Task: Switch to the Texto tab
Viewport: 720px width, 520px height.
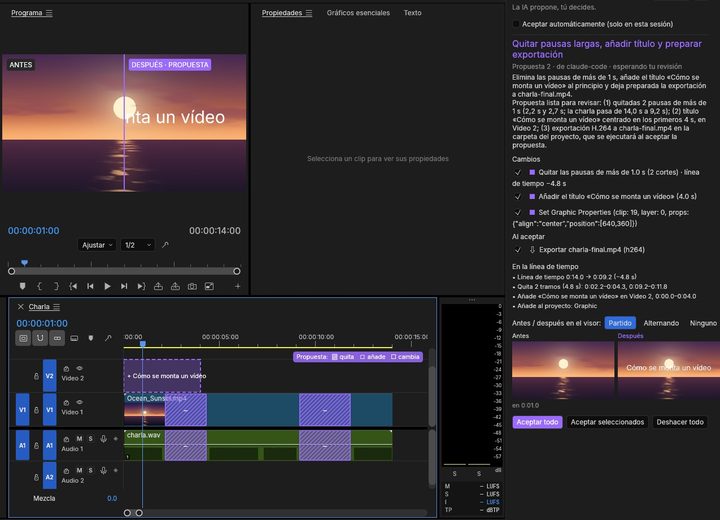Action: tap(412, 13)
